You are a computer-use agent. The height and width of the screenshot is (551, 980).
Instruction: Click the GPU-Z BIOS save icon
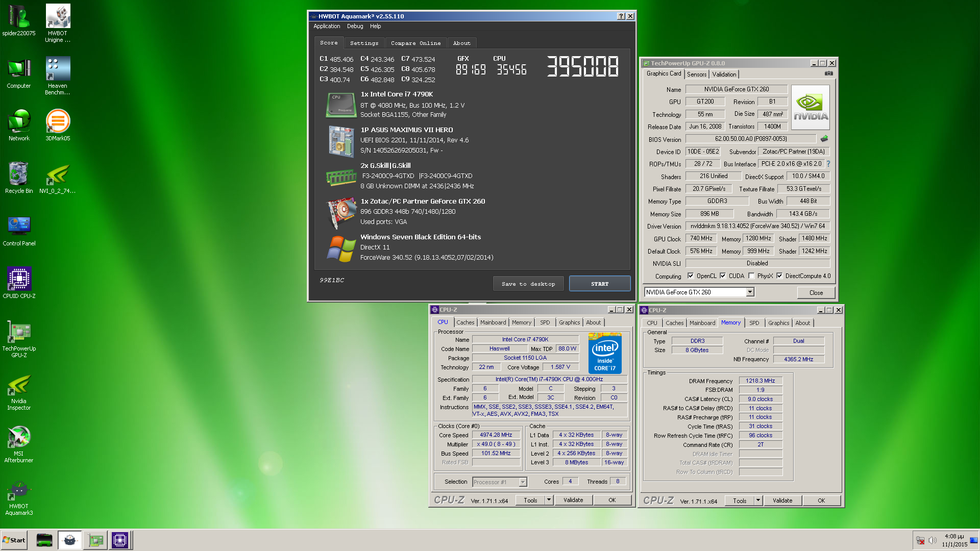(824, 139)
